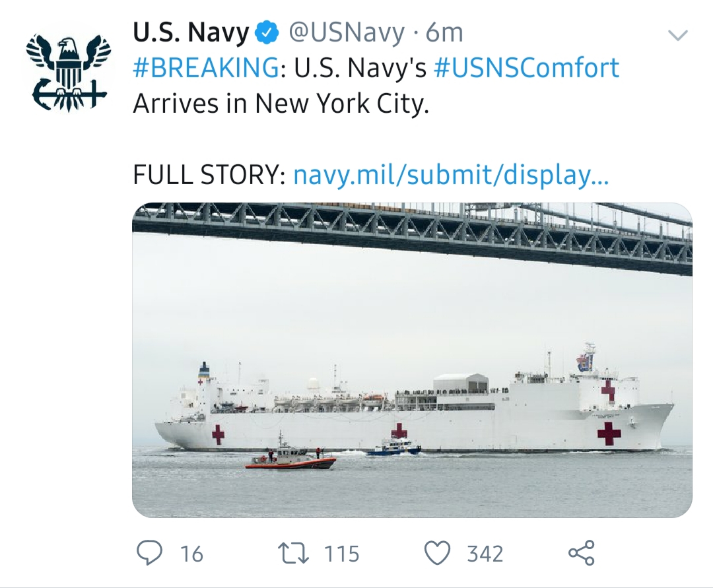Tap the share icon

(582, 553)
